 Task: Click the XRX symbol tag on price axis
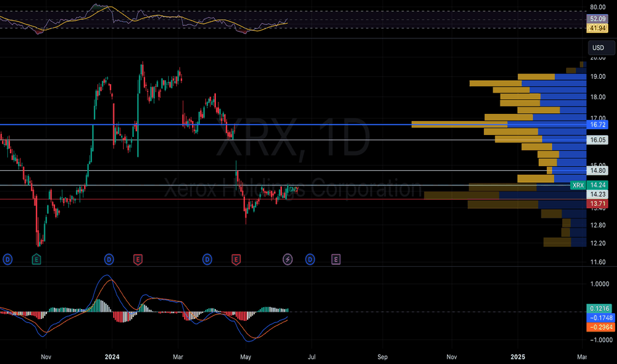(x=578, y=185)
